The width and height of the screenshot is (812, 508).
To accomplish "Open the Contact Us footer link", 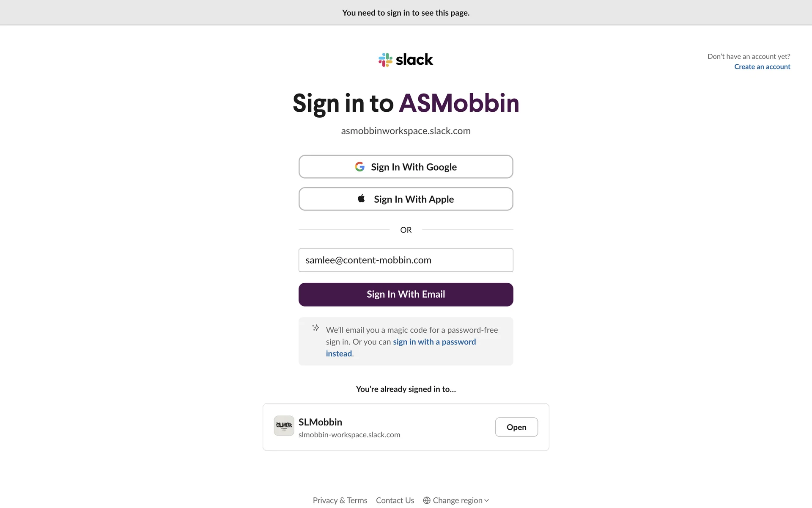I will [395, 500].
